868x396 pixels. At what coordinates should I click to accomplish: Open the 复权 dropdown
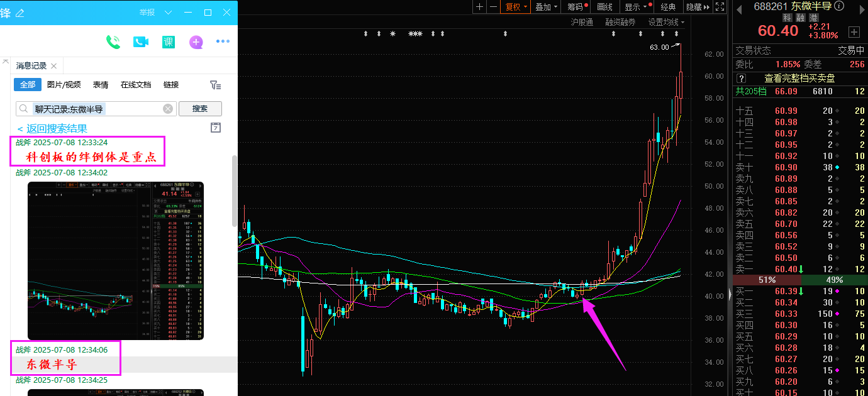516,7
